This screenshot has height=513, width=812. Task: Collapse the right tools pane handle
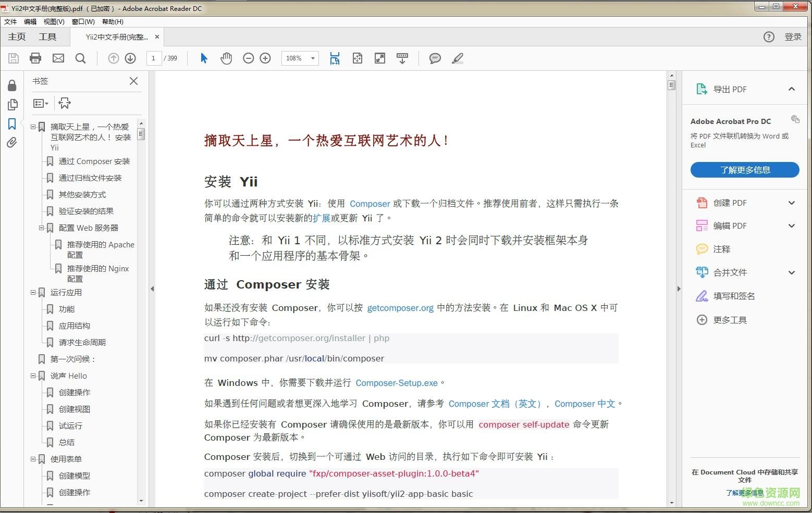click(679, 288)
